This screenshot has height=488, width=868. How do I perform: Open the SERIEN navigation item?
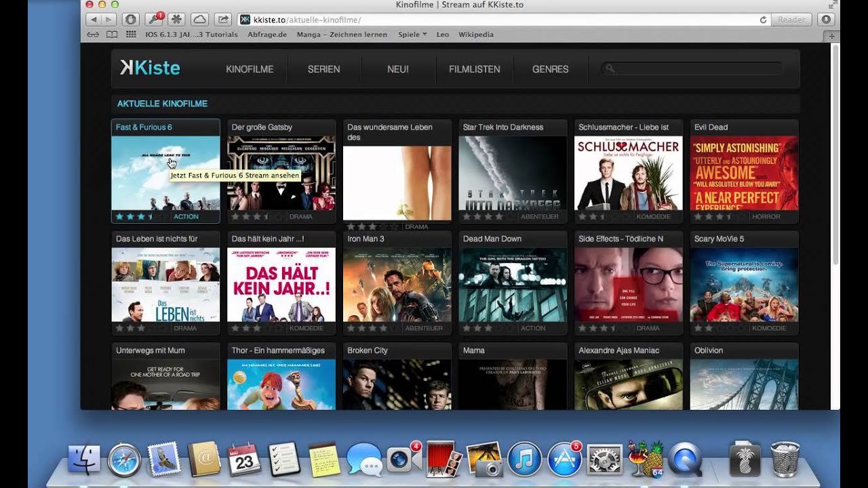(323, 69)
